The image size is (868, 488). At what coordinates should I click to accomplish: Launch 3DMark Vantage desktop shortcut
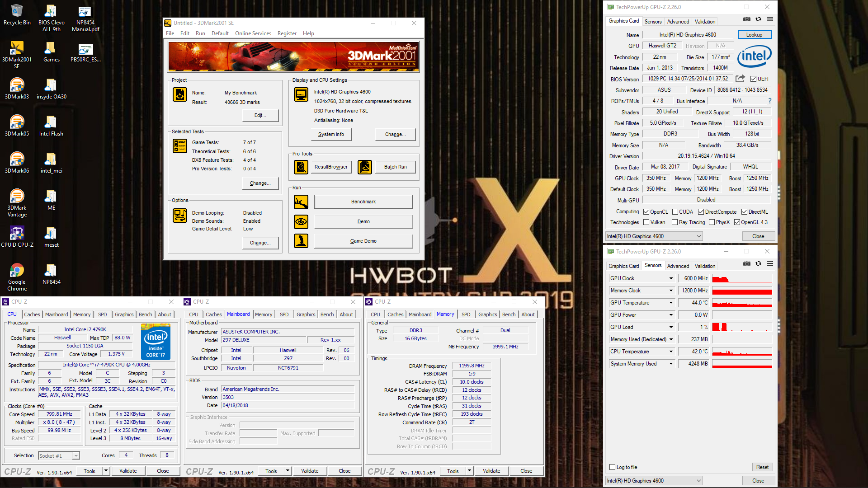(17, 203)
